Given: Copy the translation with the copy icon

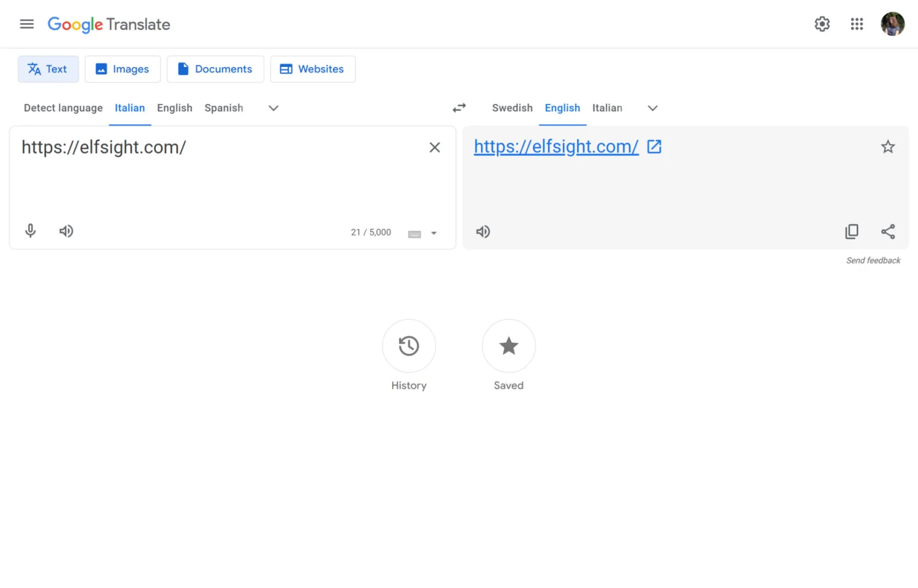Looking at the screenshot, I should point(852,231).
